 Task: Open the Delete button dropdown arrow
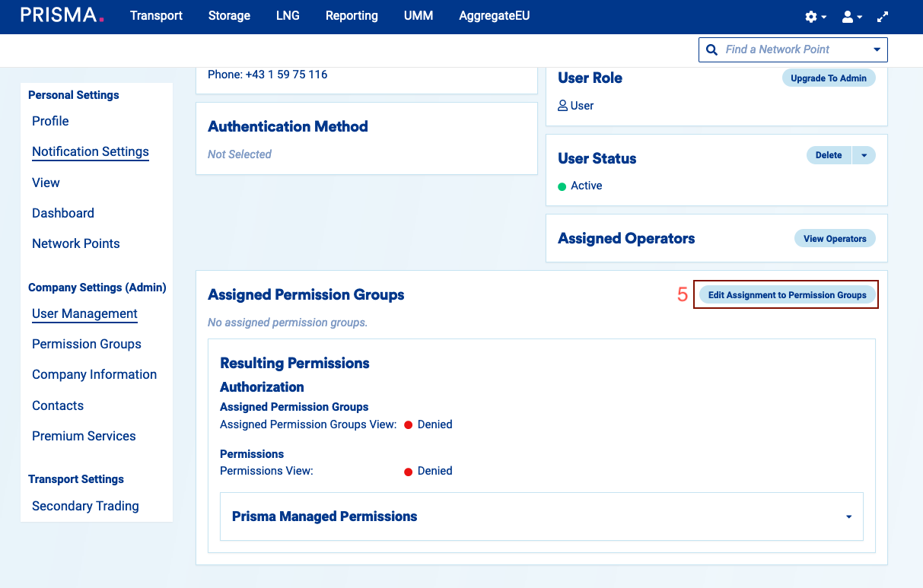864,155
